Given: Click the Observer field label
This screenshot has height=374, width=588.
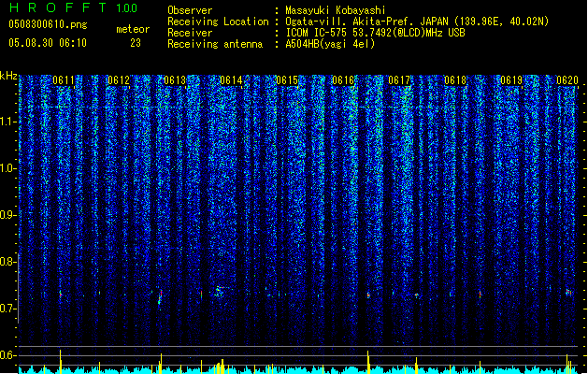Looking at the screenshot, I should click(190, 10).
